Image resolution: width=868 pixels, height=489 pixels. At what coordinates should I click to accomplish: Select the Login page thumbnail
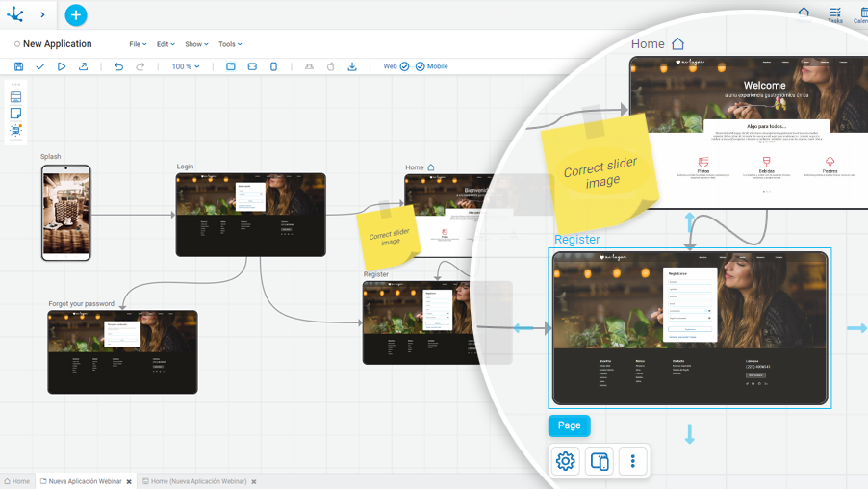point(251,215)
